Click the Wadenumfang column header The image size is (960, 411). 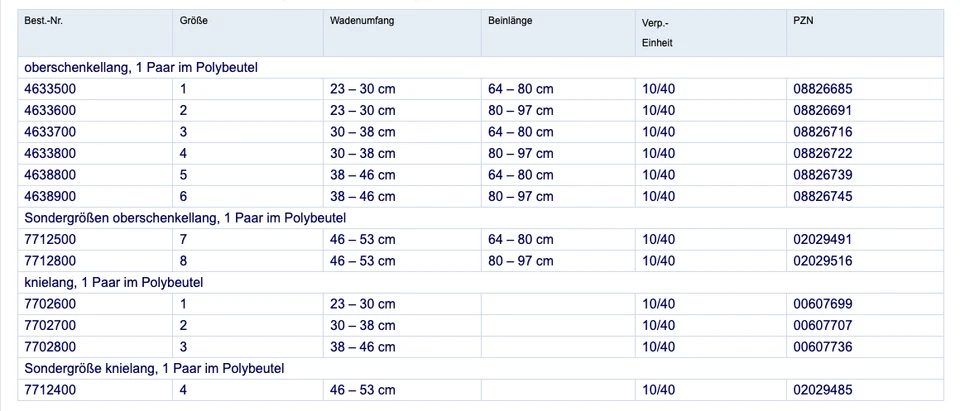coord(362,21)
